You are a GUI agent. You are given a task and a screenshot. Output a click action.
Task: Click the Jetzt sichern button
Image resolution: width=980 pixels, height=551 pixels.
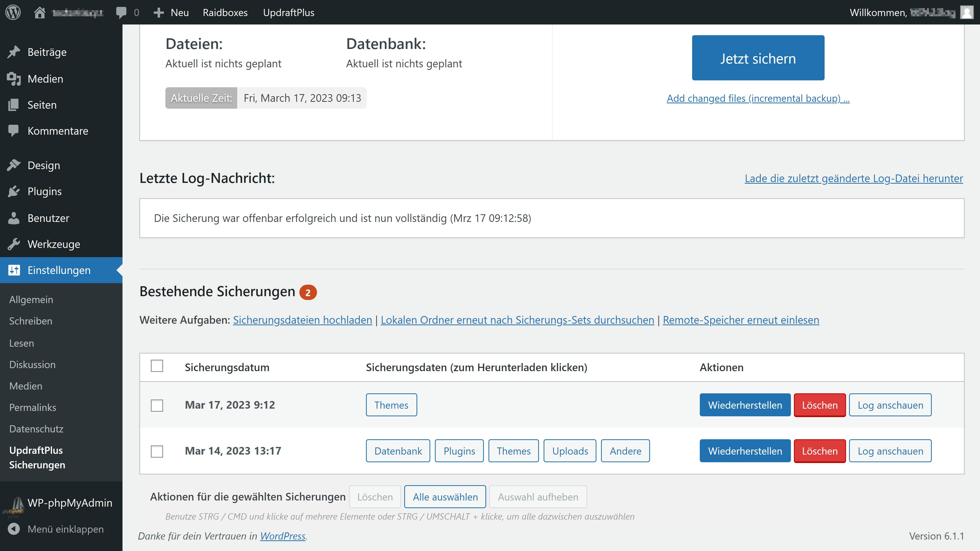pyautogui.click(x=757, y=58)
